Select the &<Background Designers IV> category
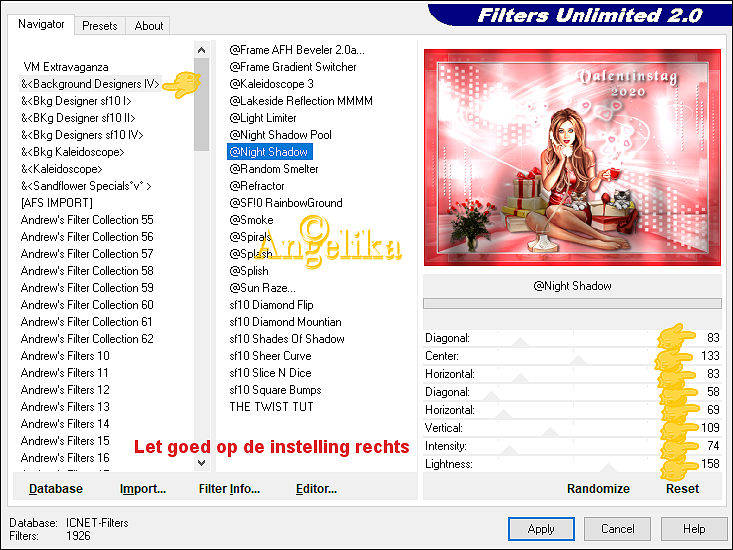The image size is (733, 550). [x=90, y=84]
